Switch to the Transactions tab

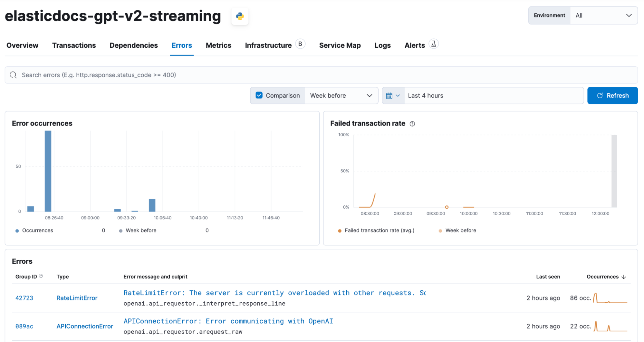[x=74, y=45]
